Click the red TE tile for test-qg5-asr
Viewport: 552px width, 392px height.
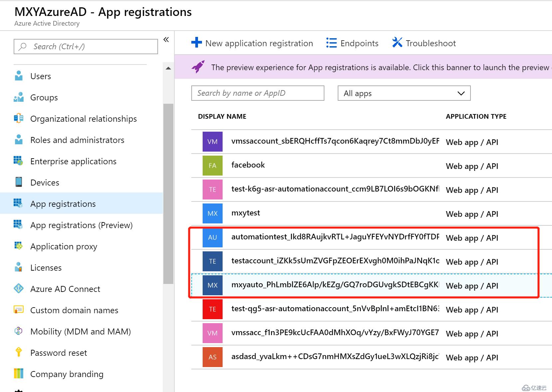click(x=213, y=309)
